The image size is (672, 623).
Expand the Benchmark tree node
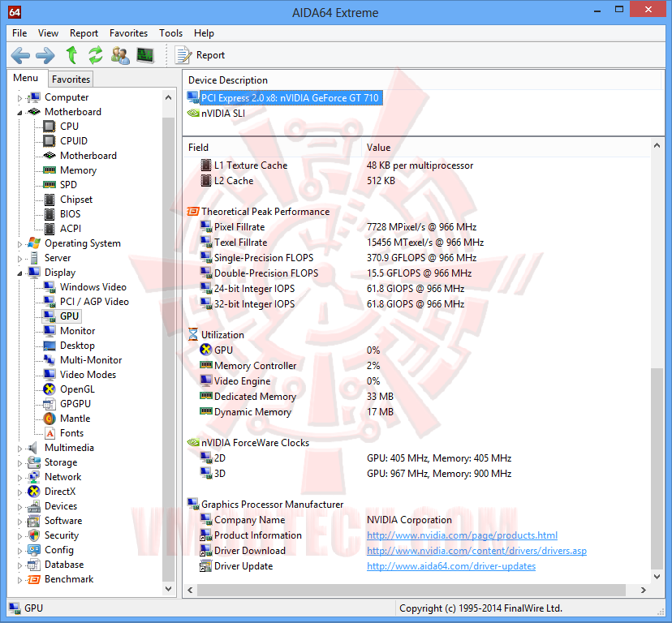point(19,580)
